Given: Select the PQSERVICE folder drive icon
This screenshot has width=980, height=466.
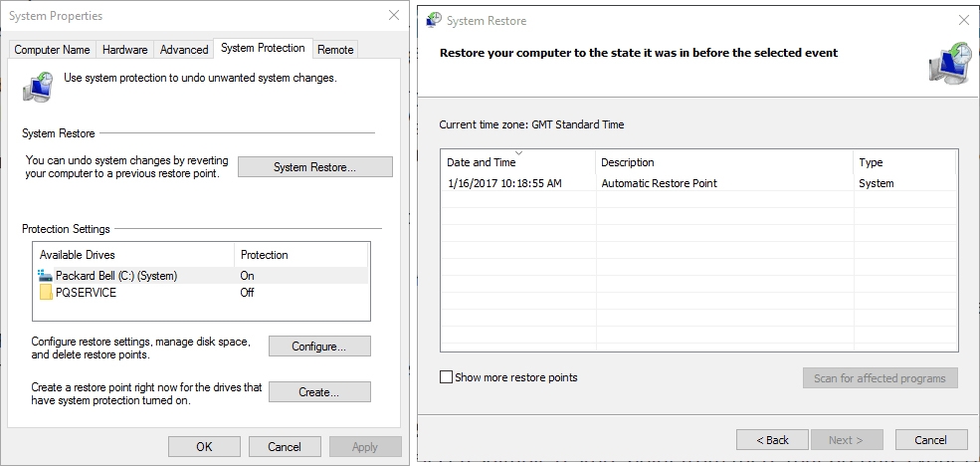Looking at the screenshot, I should click(46, 293).
